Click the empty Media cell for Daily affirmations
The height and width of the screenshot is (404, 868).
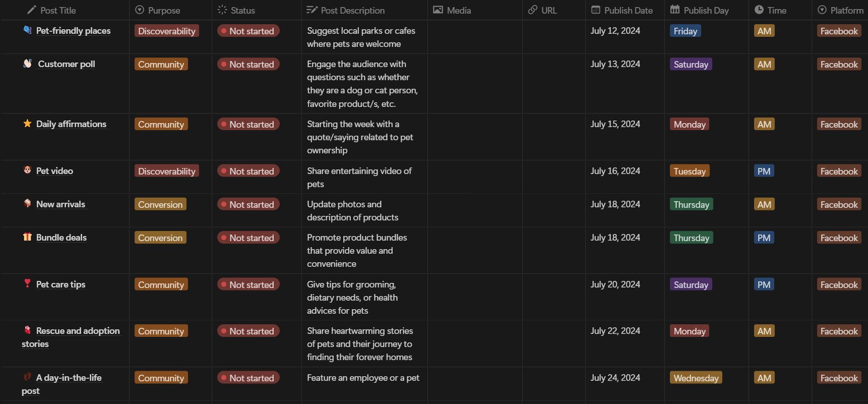(475, 137)
